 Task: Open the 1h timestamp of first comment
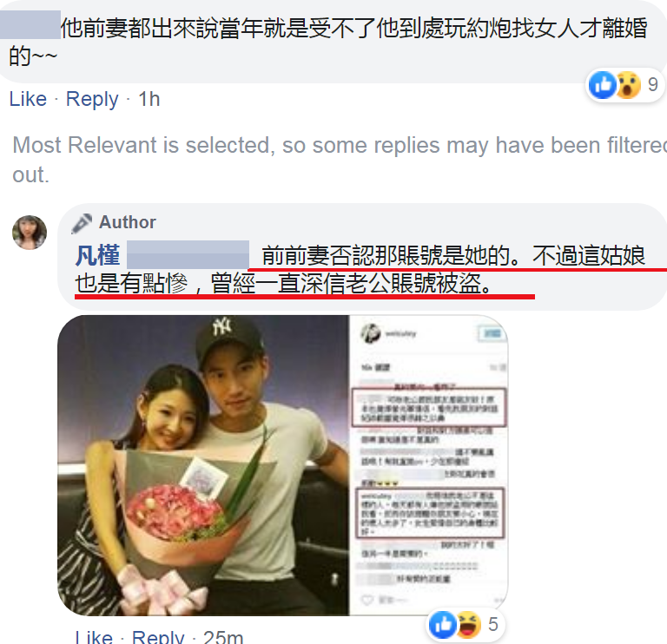[149, 100]
